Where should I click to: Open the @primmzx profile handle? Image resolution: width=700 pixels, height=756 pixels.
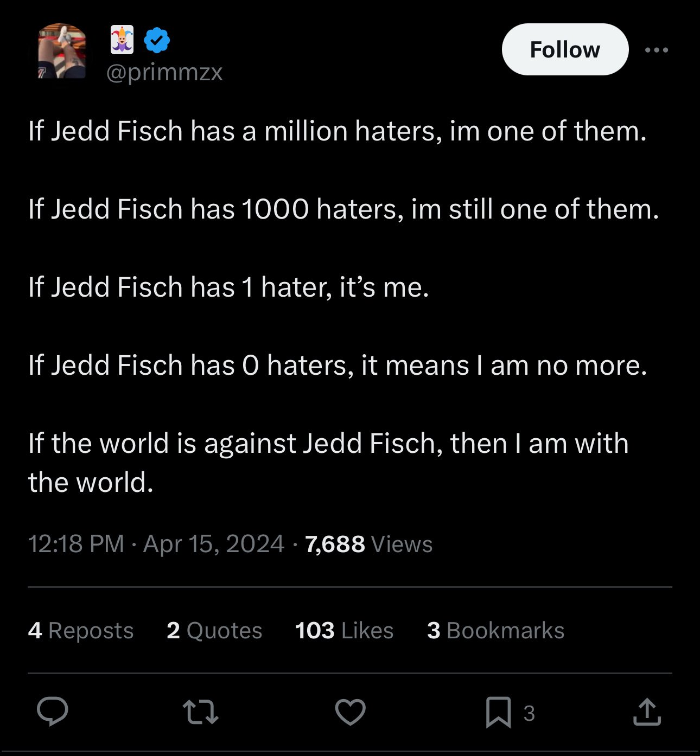[x=164, y=72]
